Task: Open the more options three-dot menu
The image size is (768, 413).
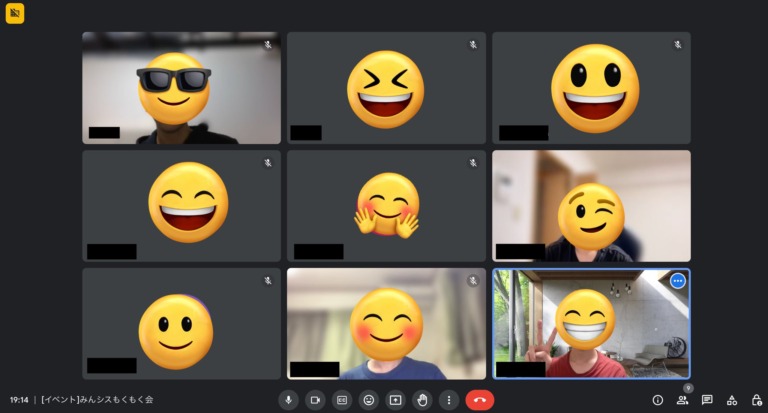Action: (x=448, y=400)
